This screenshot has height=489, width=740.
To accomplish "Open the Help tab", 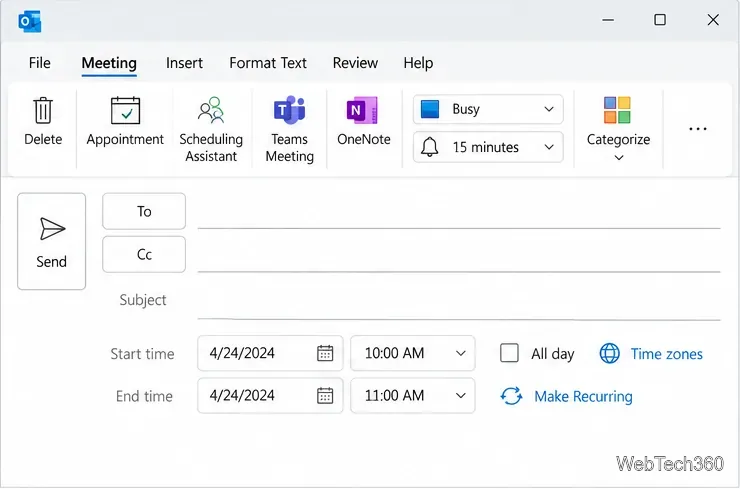I will [x=418, y=63].
